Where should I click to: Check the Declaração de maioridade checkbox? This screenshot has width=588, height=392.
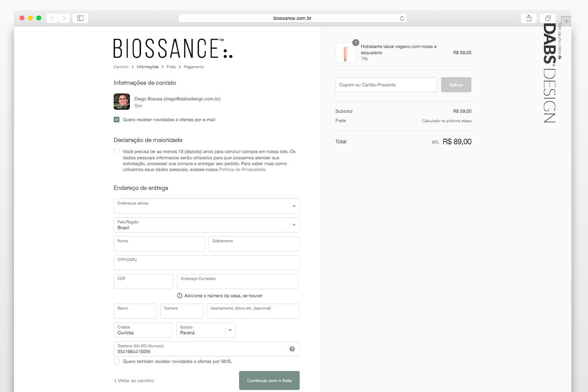pos(117,151)
